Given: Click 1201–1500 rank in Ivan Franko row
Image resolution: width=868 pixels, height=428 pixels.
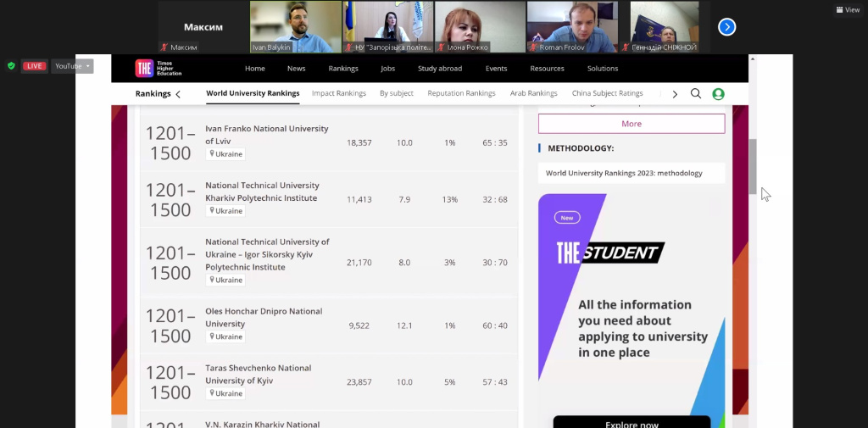Looking at the screenshot, I should [x=170, y=143].
